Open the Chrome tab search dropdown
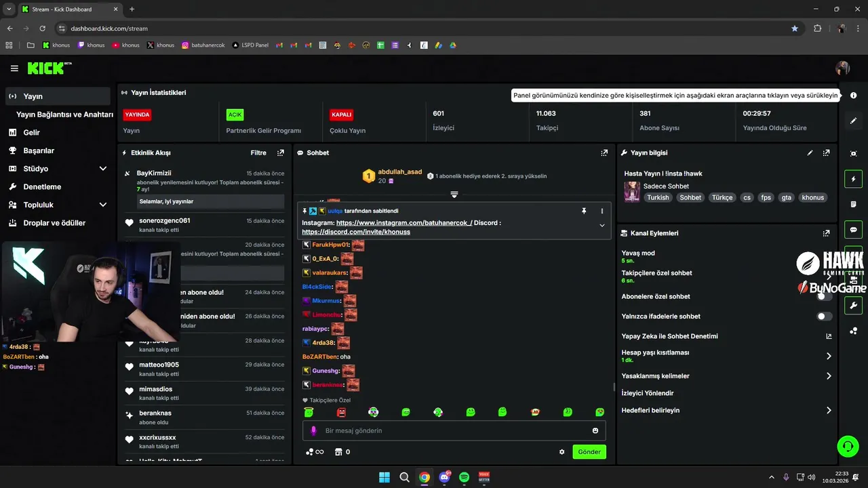868x488 pixels. tap(9, 9)
